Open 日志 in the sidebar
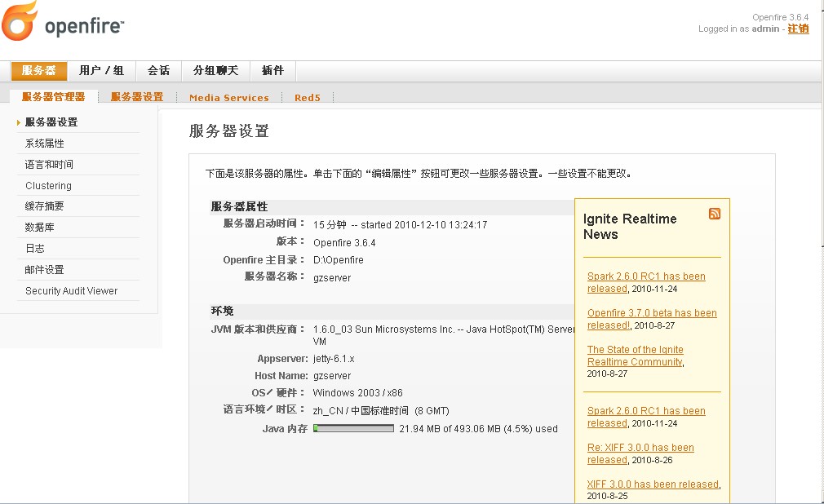Viewport: 824px width, 504px height. (35, 248)
